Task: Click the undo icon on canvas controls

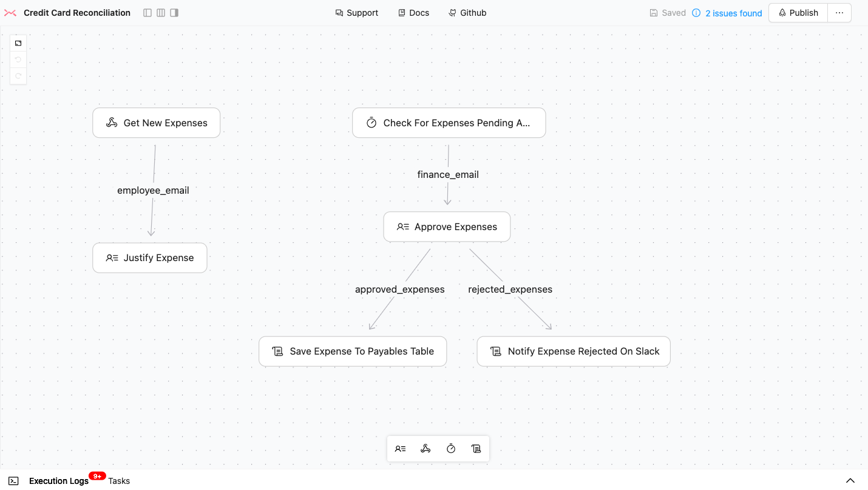Action: [x=18, y=60]
